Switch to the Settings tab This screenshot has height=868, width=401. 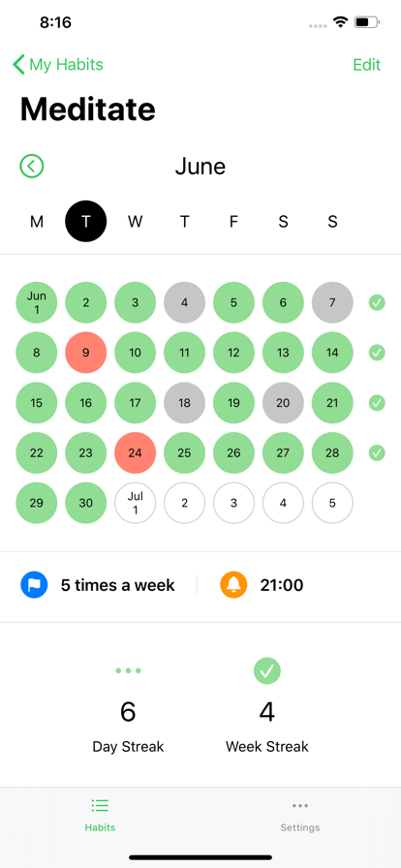(x=300, y=816)
